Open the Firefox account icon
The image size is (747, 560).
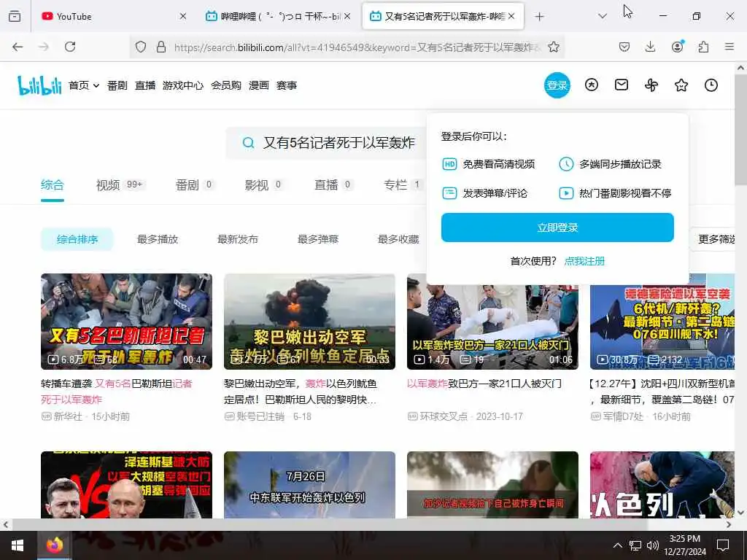tap(677, 47)
